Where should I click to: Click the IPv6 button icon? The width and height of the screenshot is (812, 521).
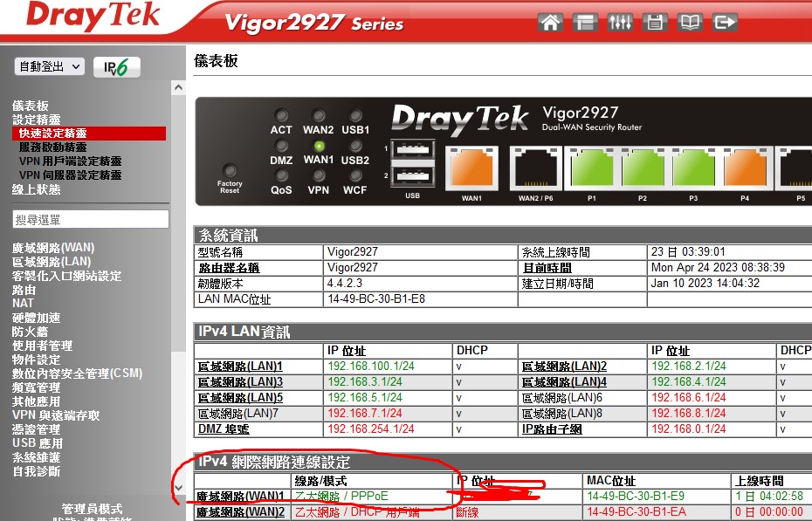click(117, 67)
